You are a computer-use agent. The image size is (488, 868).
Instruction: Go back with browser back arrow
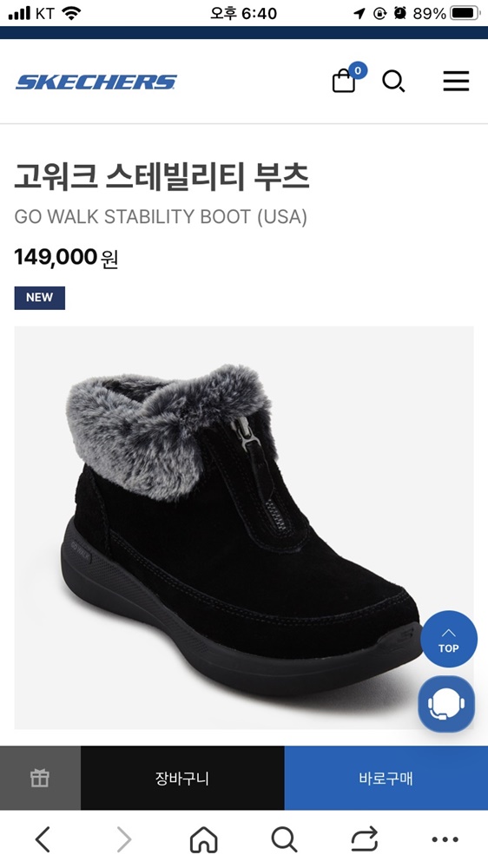[x=43, y=839]
